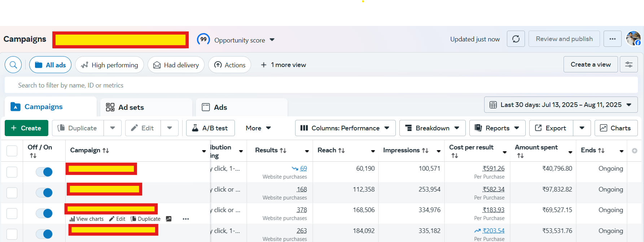Screen dimensions: 644x242
Task: Click Create a view
Action: [x=591, y=64]
